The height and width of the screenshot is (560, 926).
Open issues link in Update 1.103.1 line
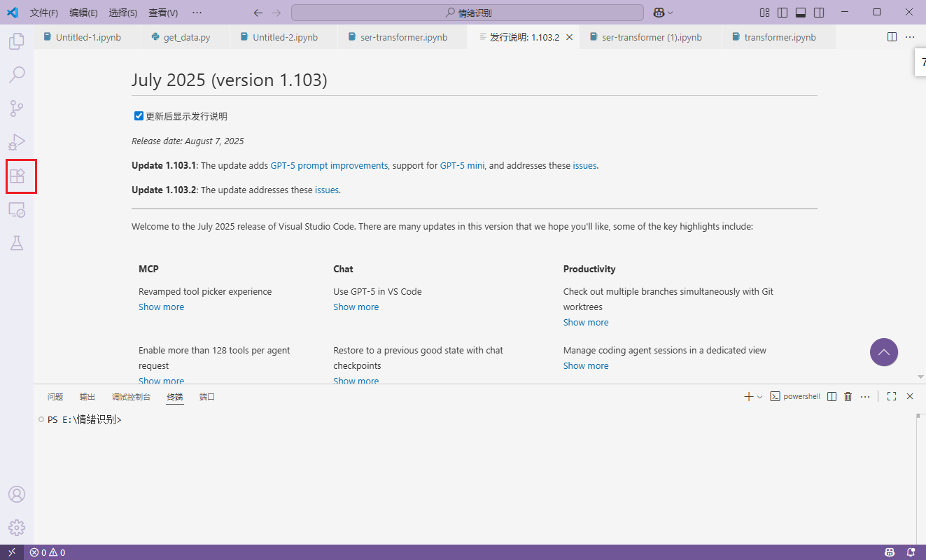(584, 166)
